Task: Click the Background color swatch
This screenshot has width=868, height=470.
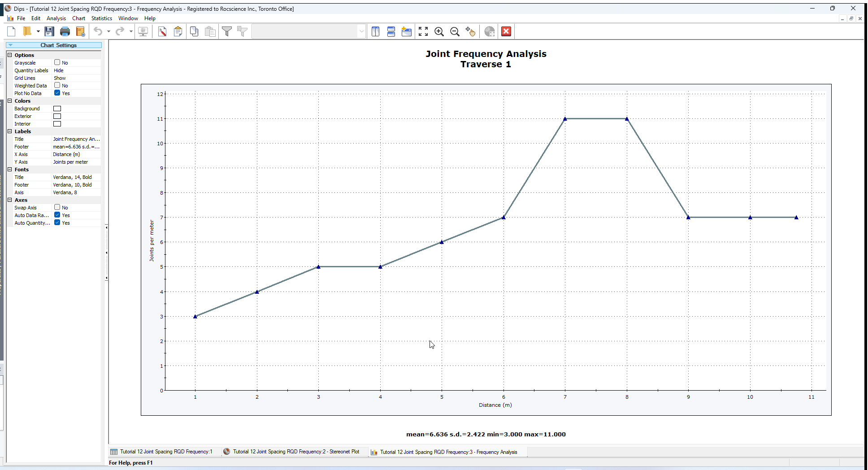Action: [x=57, y=109]
